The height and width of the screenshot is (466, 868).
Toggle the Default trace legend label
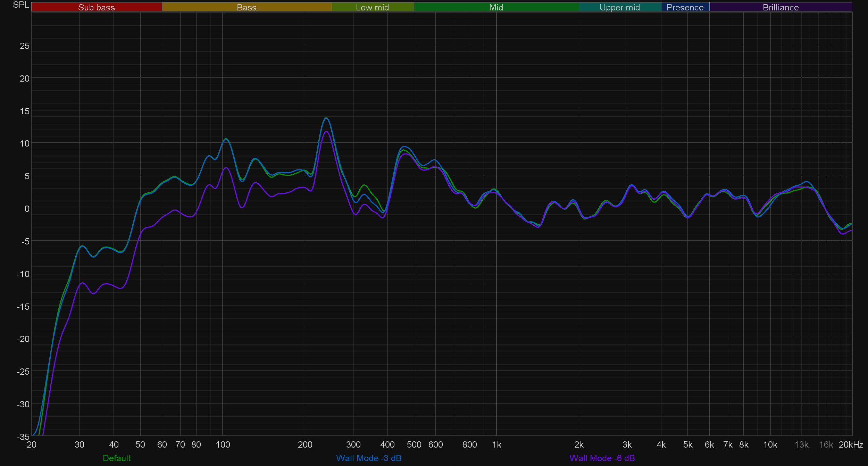click(117, 458)
